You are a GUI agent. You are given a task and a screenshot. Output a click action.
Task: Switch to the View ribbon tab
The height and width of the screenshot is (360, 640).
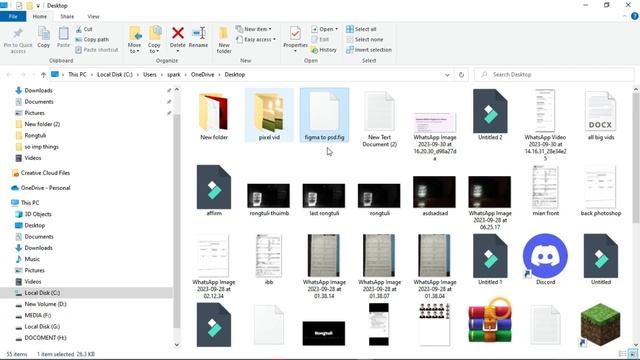point(93,16)
